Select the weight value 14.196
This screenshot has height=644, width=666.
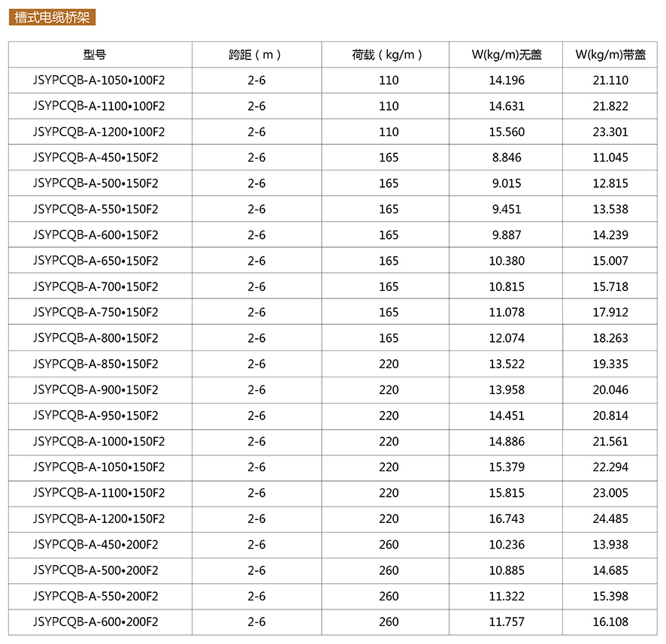(507, 80)
